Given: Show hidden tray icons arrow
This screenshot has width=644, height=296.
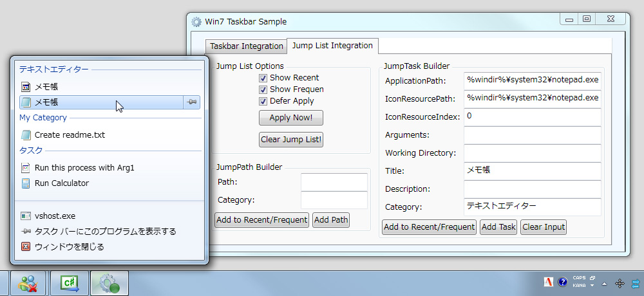Looking at the screenshot, I should 604,283.
